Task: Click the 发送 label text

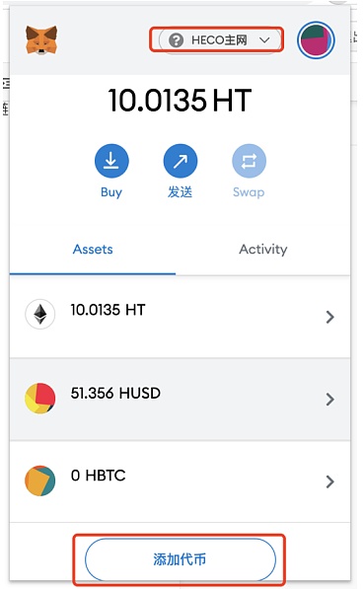Action: [x=180, y=192]
